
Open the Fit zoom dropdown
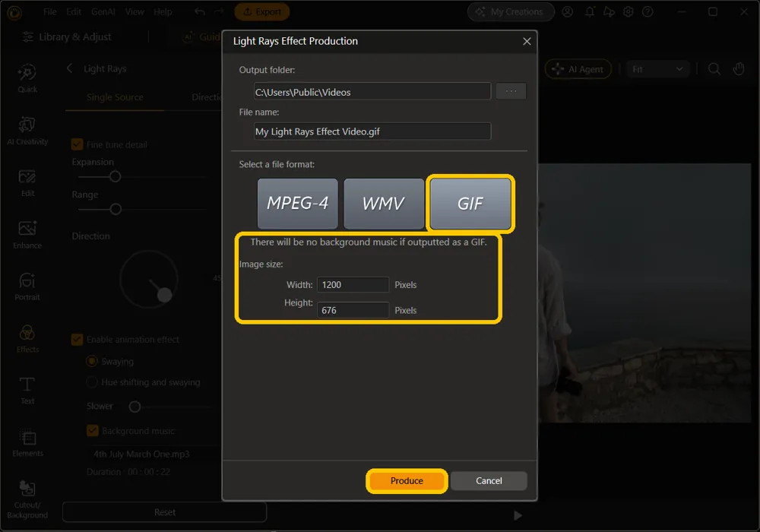tap(657, 69)
